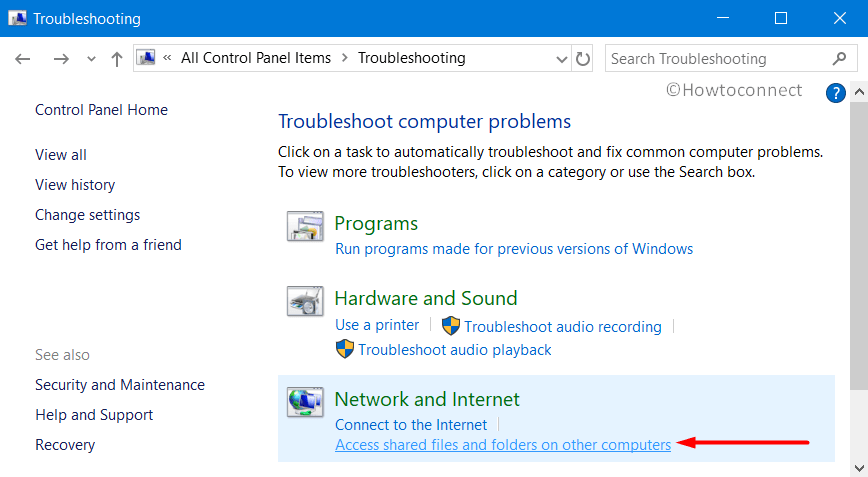Click Get help from a friend
Image resolution: width=868 pixels, height=477 pixels.
(x=108, y=245)
